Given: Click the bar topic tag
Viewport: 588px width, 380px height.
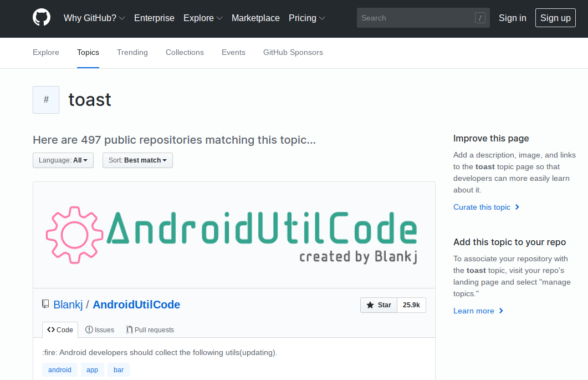Looking at the screenshot, I should coord(119,370).
